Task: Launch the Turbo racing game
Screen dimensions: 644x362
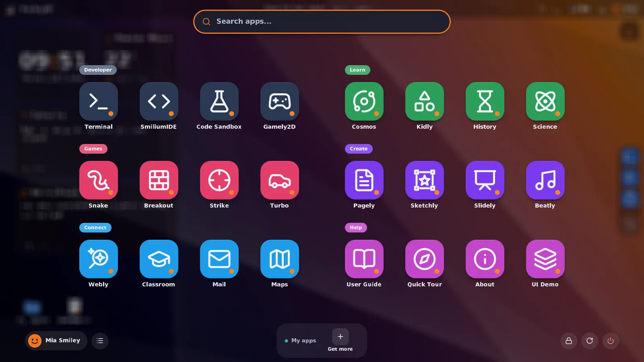Action: tap(280, 180)
